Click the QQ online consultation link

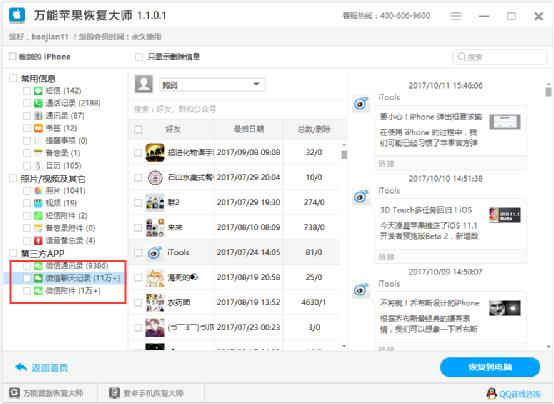pyautogui.click(x=519, y=393)
